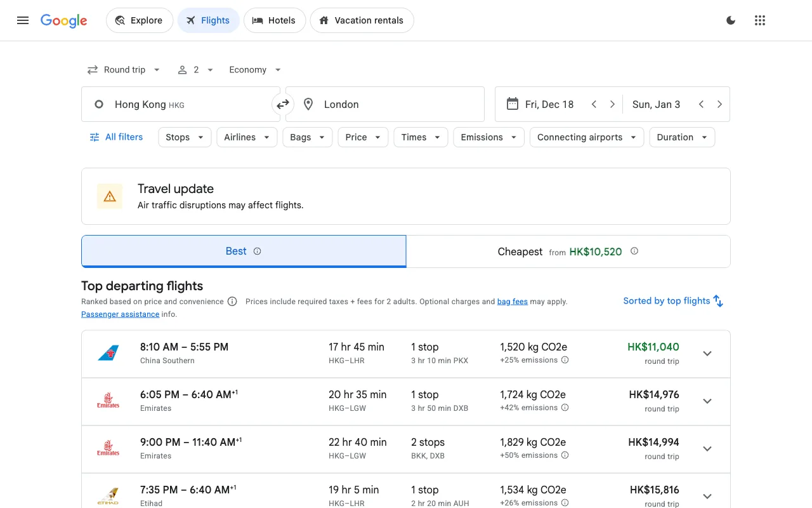Open passenger count dropdown
This screenshot has width=812, height=508.
pos(195,70)
